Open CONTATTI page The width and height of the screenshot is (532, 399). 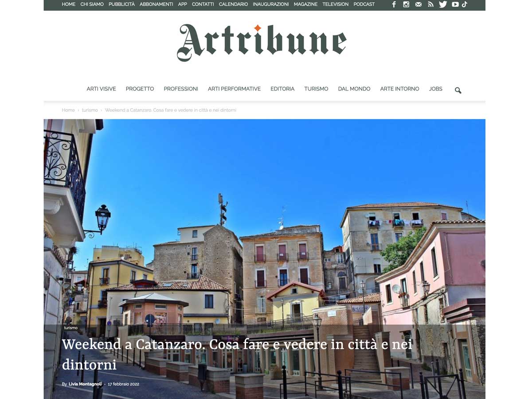coord(203,4)
